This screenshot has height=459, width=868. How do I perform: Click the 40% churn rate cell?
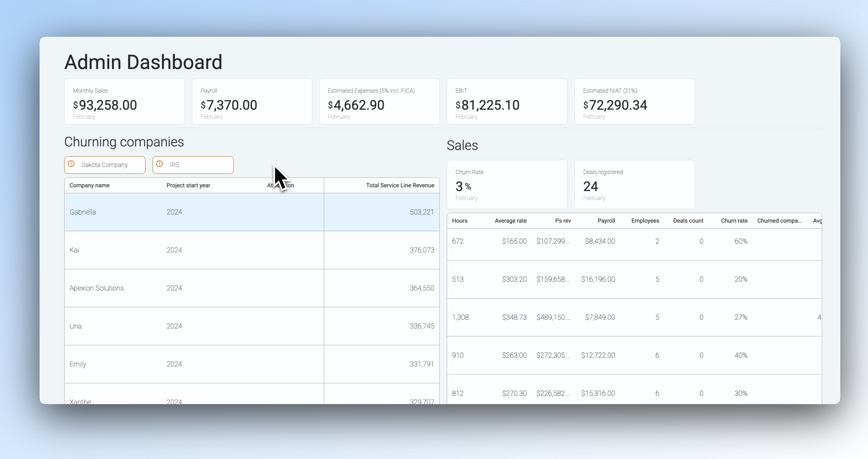coord(741,355)
